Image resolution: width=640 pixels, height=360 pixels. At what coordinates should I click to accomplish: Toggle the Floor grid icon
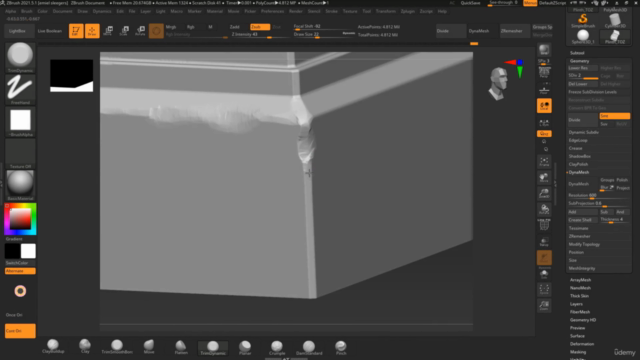[544, 89]
